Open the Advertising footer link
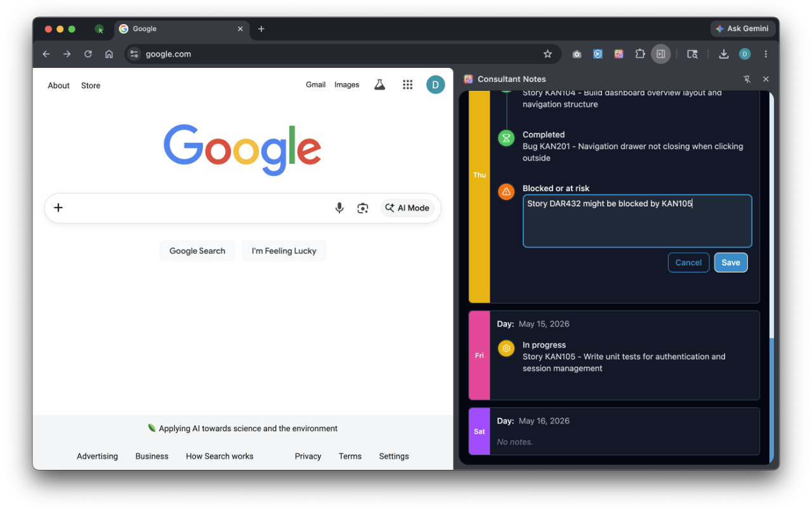Viewport: 812px width, 508px height. point(97,456)
